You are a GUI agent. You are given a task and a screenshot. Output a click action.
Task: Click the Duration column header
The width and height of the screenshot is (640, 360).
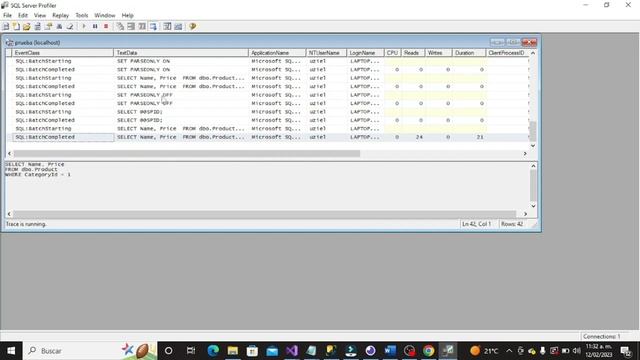tap(469, 53)
